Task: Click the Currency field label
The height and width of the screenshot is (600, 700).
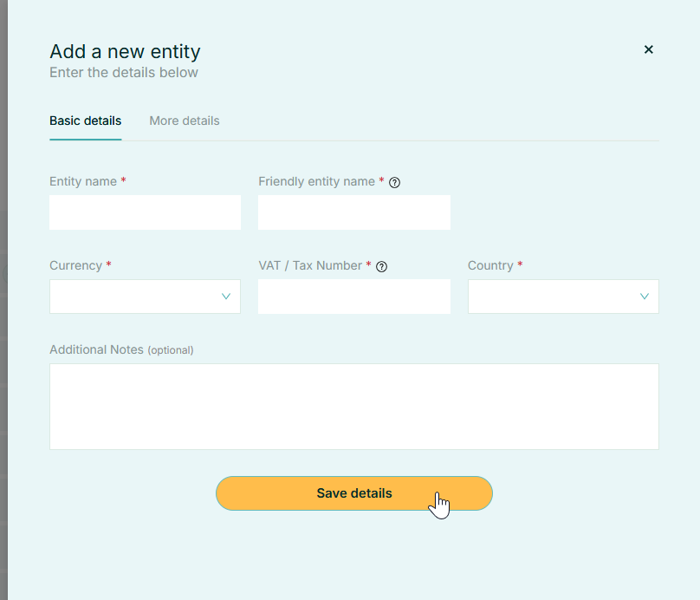Action: click(76, 265)
